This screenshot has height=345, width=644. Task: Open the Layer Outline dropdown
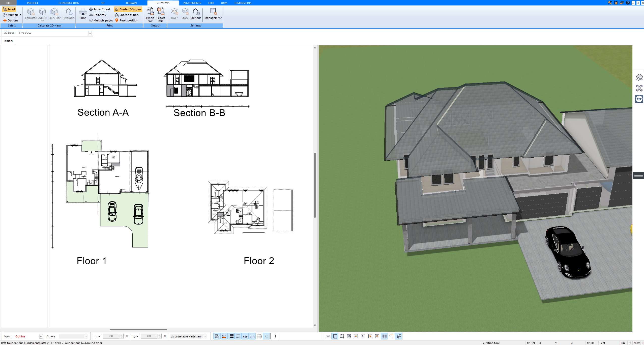click(41, 336)
